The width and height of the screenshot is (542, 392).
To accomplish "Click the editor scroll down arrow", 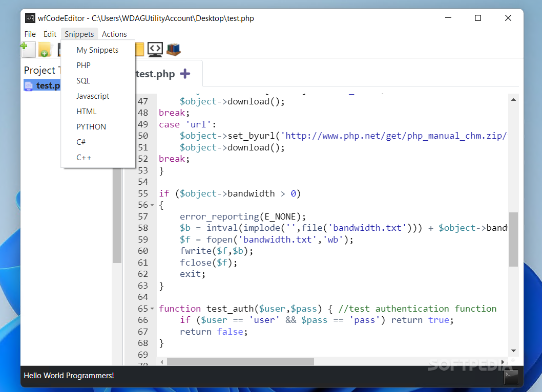I will tap(514, 351).
